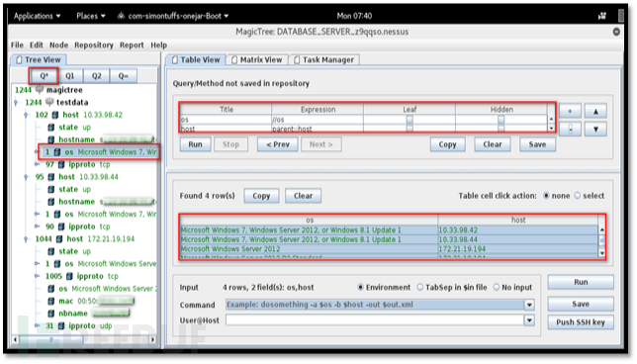Click the tree view horizontal scrollbar
637x364 pixels.
point(84,339)
